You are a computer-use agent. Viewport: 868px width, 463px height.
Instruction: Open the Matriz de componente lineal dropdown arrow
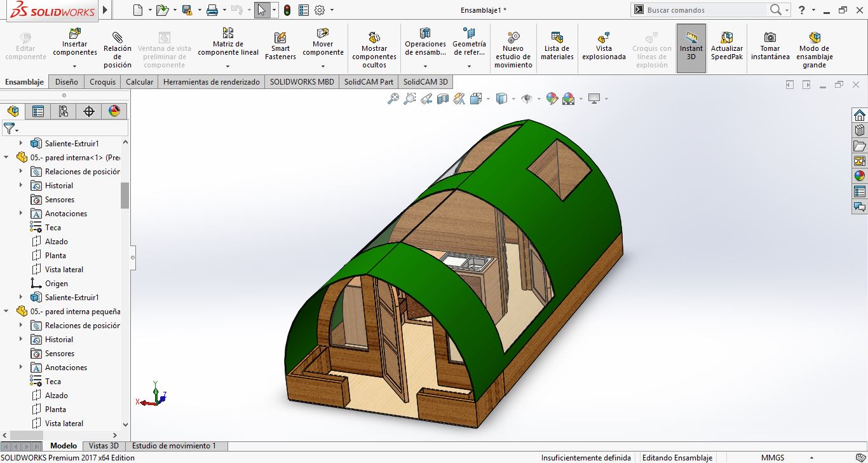coord(228,66)
